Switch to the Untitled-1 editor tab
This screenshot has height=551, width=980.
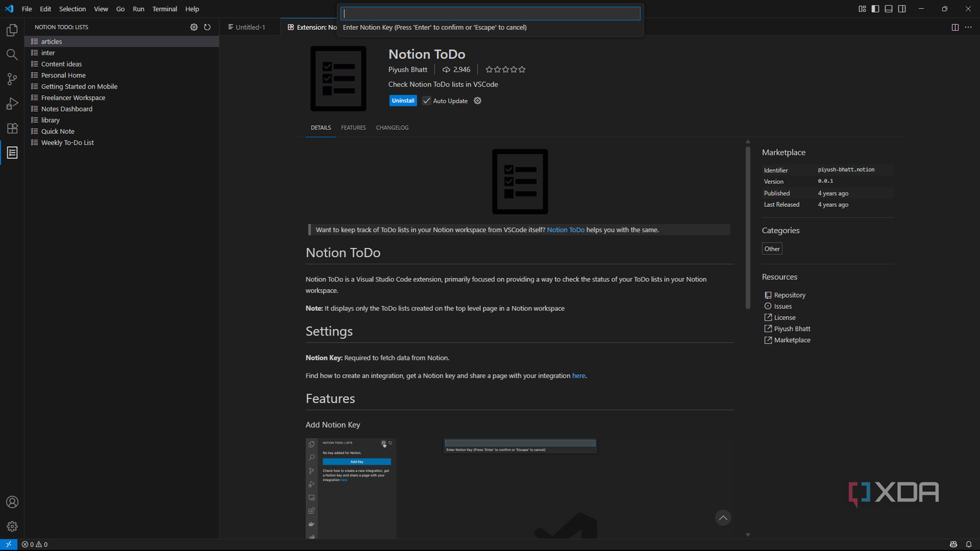(x=250, y=27)
